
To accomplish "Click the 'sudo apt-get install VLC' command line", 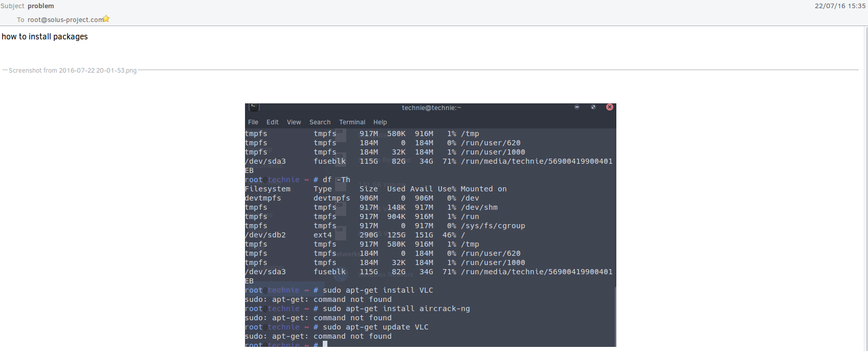I will coord(378,290).
